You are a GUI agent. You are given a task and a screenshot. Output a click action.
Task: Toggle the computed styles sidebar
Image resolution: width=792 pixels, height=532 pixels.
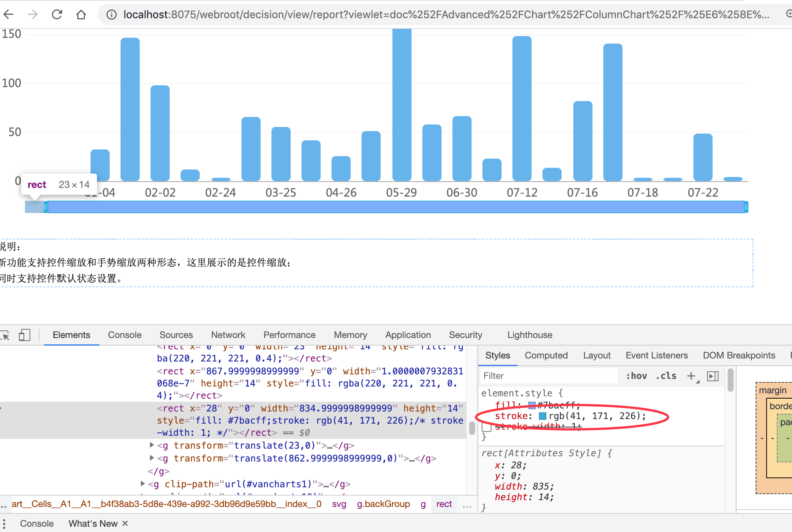point(713,376)
